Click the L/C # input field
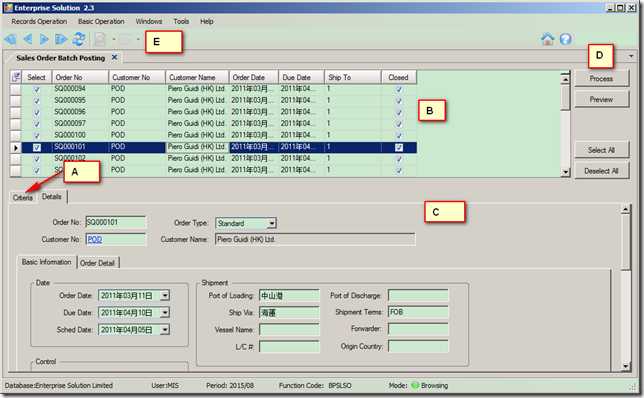 tap(290, 347)
